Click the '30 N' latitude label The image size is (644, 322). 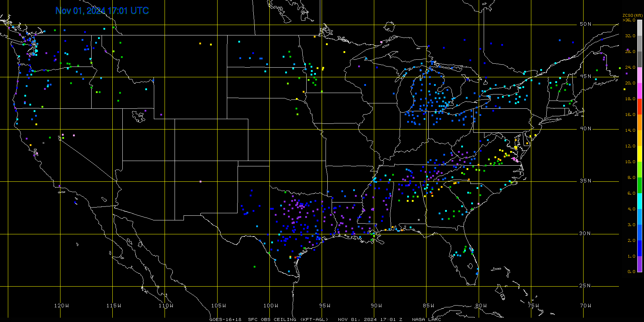(586, 233)
